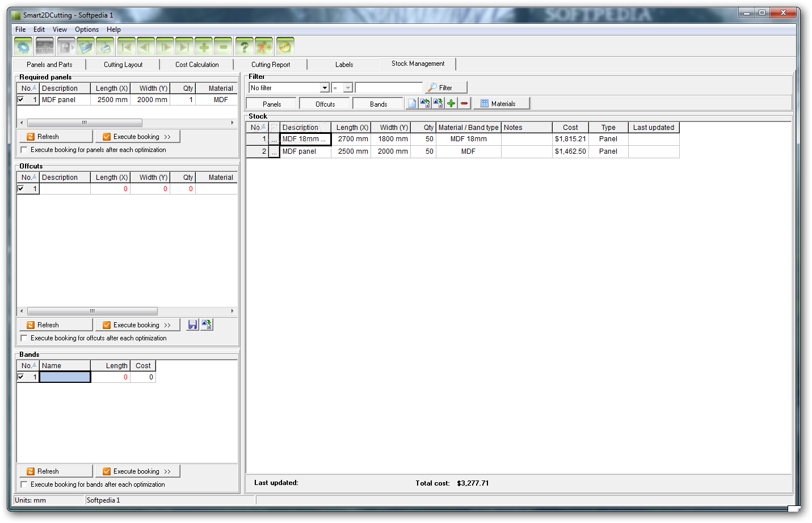This screenshot has height=523, width=812.
Task: Click the stock import icon with left arrow
Action: tap(425, 103)
